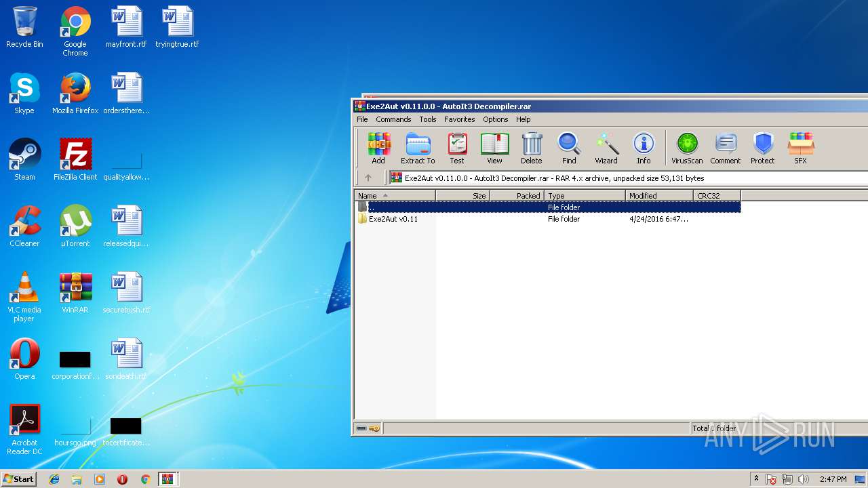Click the Add toolbar icon in WinRAR

[378, 148]
